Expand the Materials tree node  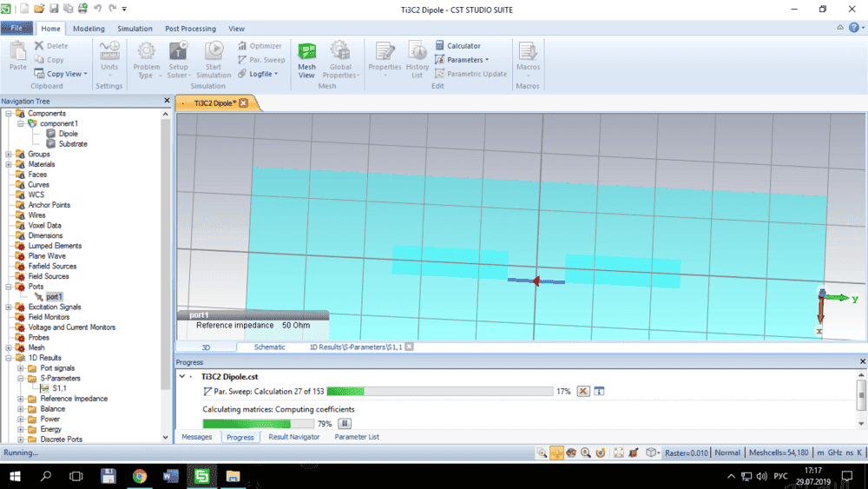(x=9, y=164)
